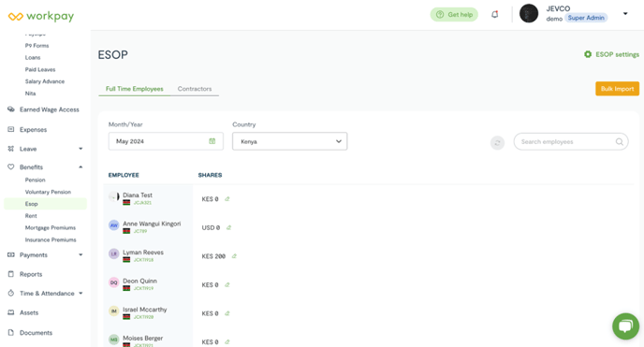Click the Get help button
Image resolution: width=644 pixels, height=347 pixels.
454,14
